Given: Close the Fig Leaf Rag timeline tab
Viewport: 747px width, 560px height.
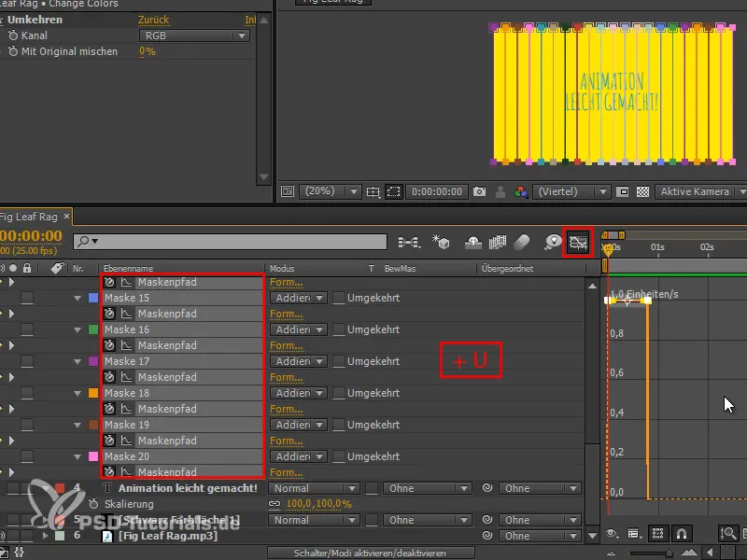Looking at the screenshot, I should point(66,217).
